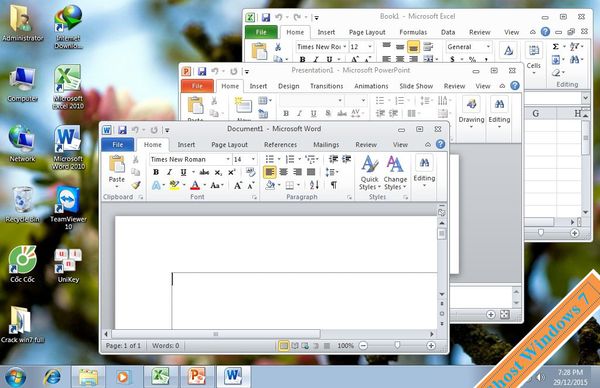Click the Change Styles button
This screenshot has width=600, height=388.
(395, 173)
